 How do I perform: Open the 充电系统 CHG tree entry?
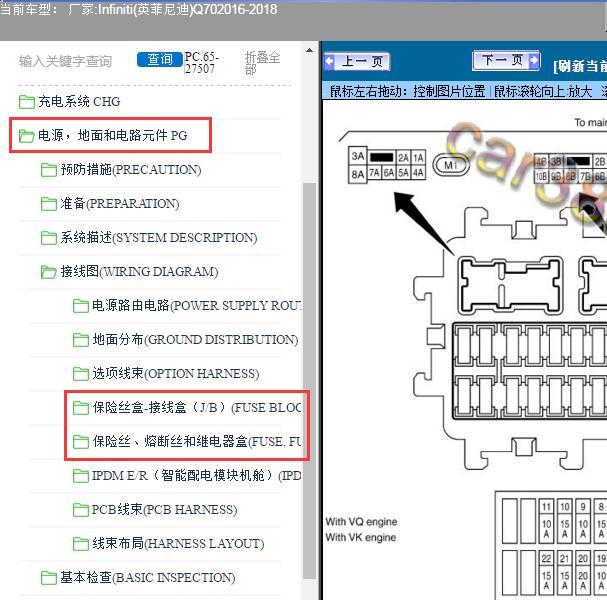79,102
